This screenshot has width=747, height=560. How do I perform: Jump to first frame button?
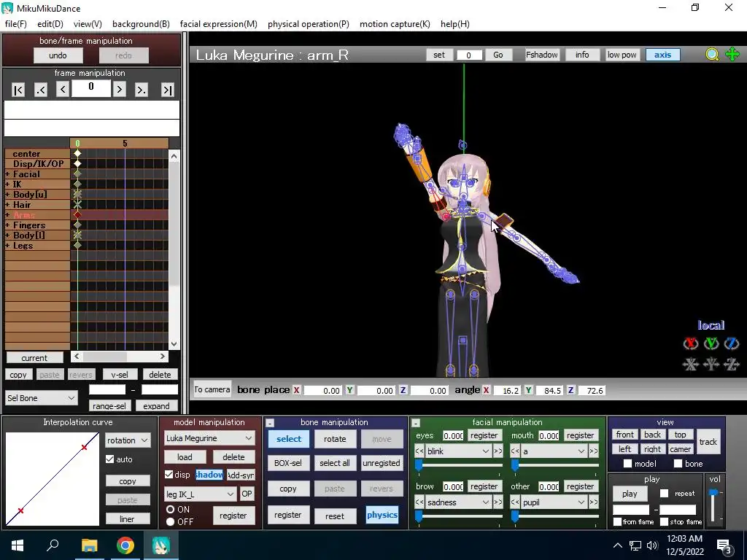(18, 90)
